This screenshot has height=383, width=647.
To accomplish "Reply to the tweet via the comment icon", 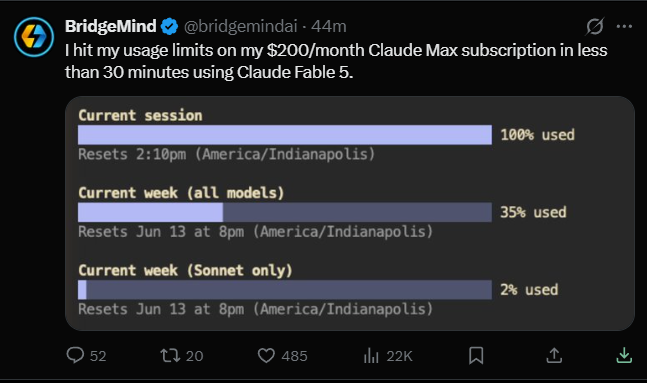I will [75, 355].
